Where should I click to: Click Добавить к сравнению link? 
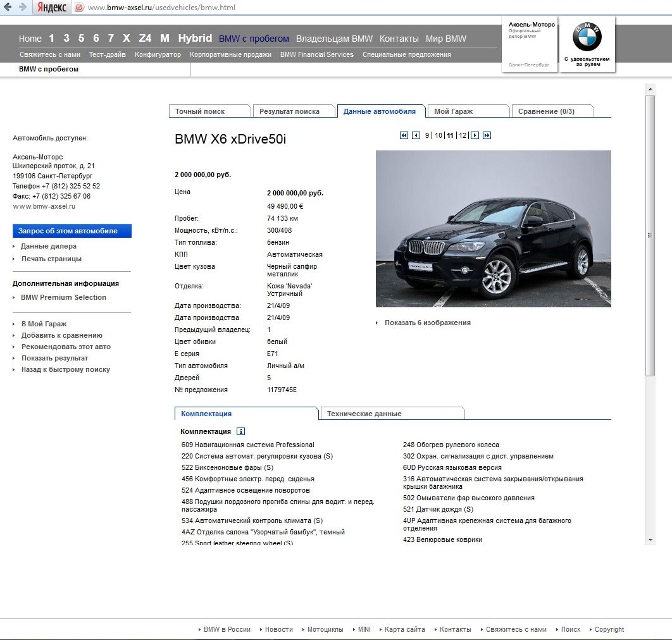pyautogui.click(x=62, y=335)
